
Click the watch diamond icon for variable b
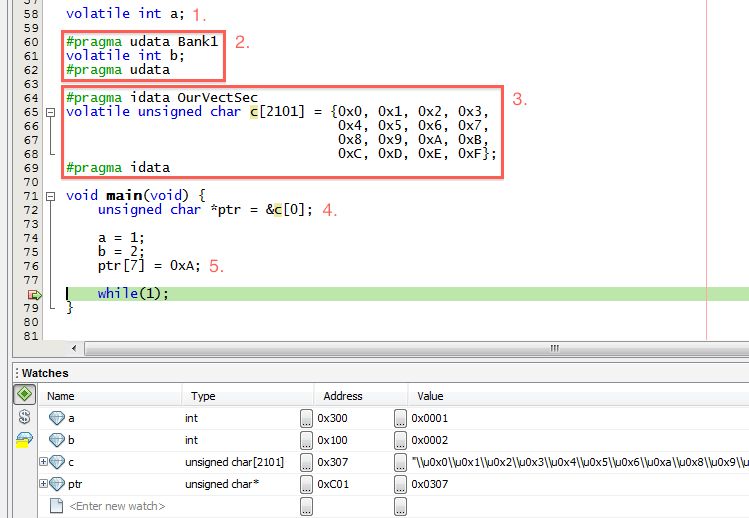pyautogui.click(x=57, y=440)
